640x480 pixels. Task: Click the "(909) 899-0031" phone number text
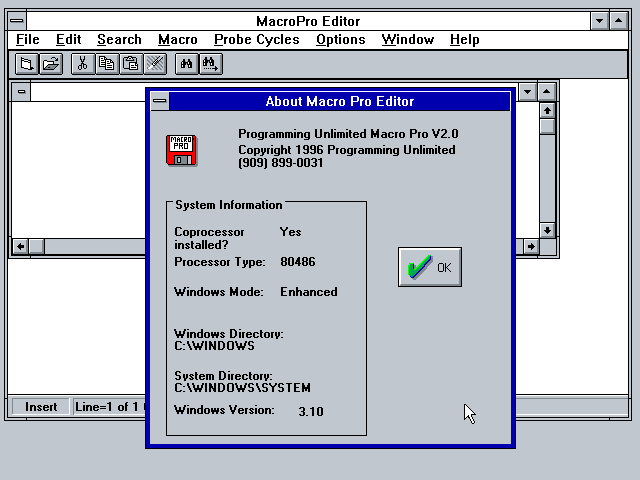point(281,163)
